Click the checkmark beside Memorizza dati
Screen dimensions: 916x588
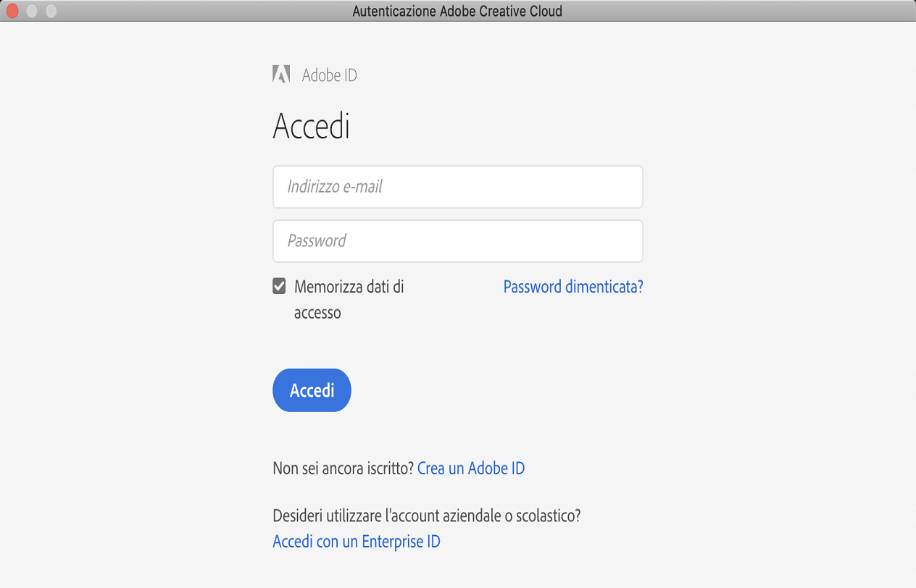(279, 287)
